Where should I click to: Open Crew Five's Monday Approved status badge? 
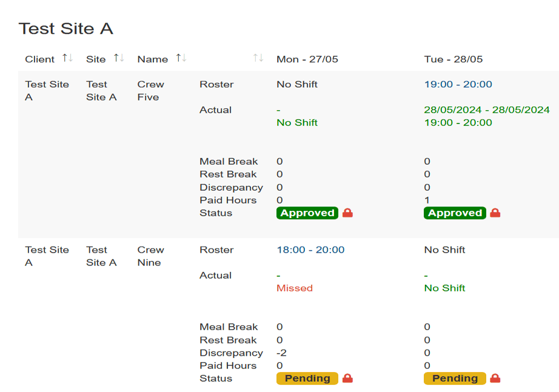click(x=307, y=213)
